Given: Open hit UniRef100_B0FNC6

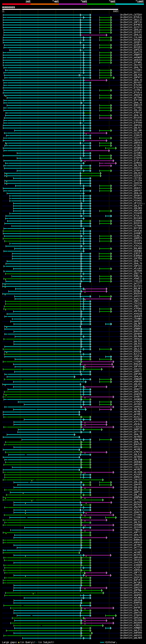Looking at the screenshot, I should (x=131, y=25).
